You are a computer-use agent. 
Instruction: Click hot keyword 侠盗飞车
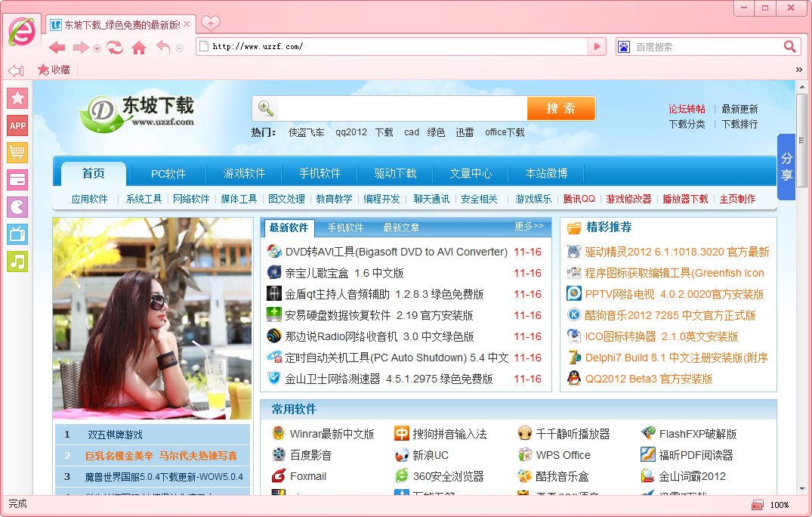pyautogui.click(x=306, y=132)
